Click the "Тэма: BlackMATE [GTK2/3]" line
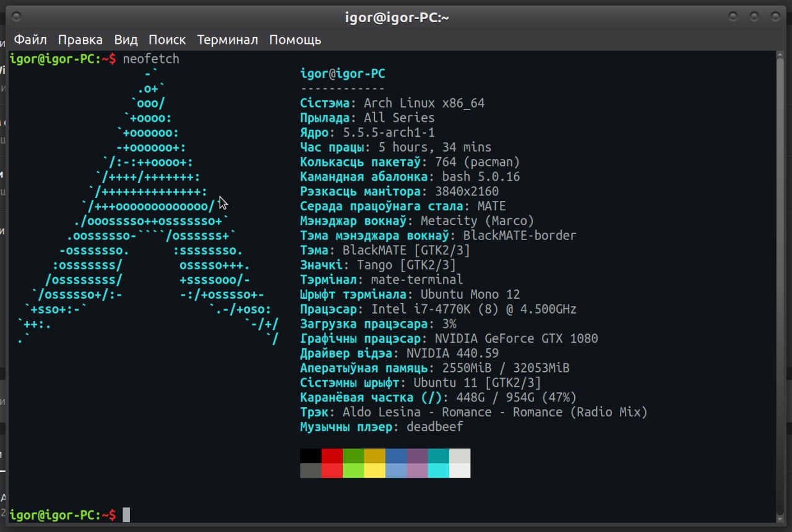792x532 pixels. (385, 251)
